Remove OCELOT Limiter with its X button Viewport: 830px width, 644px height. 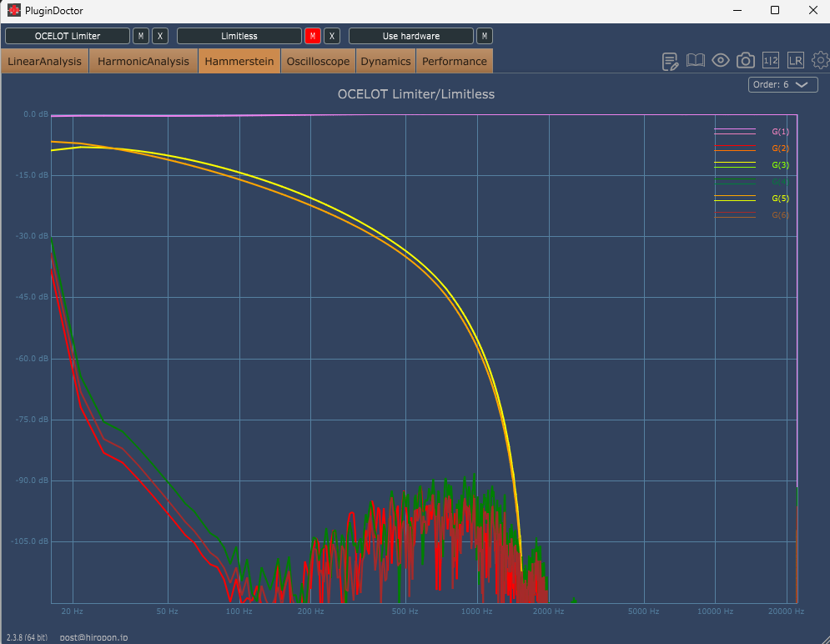[x=160, y=36]
